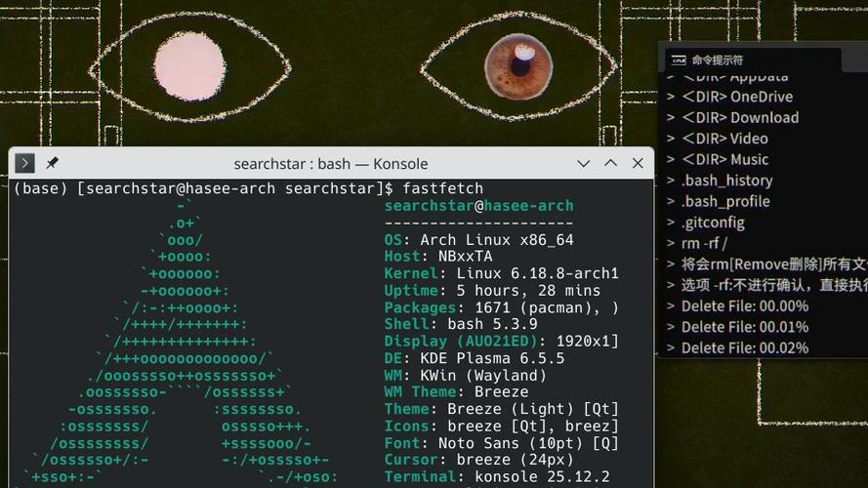Click 'Delete File: 00.02%' line
This screenshot has height=488, width=868.
pyautogui.click(x=738, y=348)
